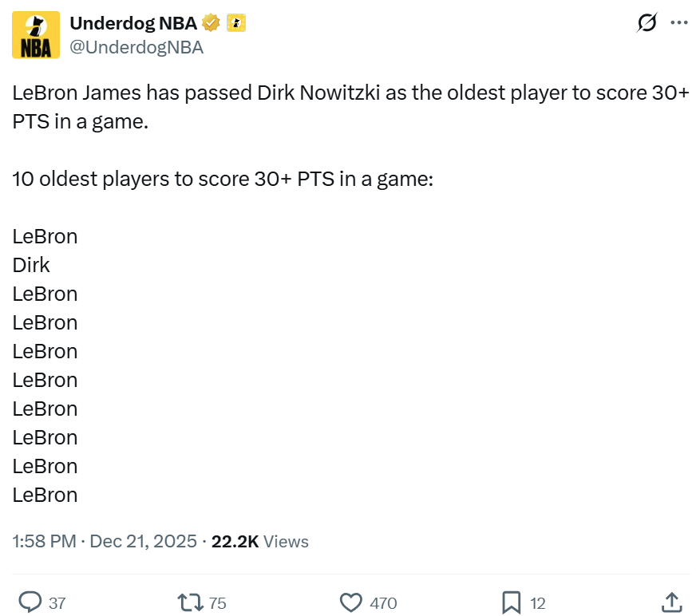Like the tweet with the heart icon
Image resolution: width=700 pixels, height=616 pixels.
(x=351, y=602)
